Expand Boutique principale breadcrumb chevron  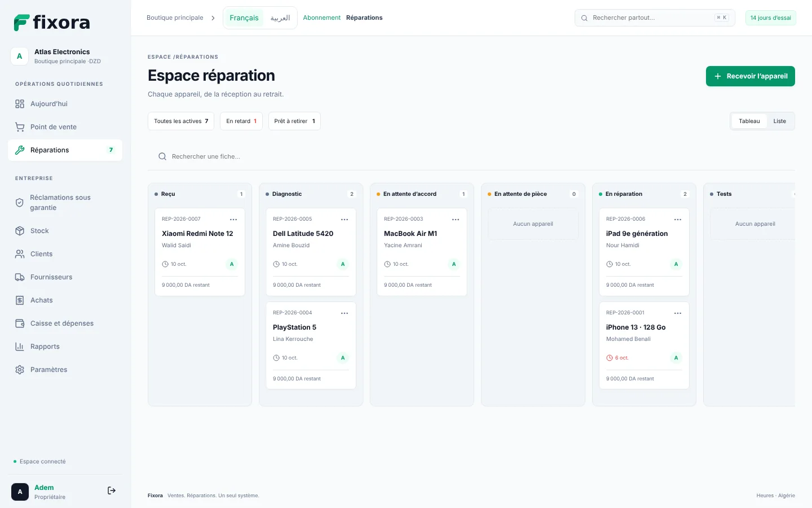pos(213,18)
